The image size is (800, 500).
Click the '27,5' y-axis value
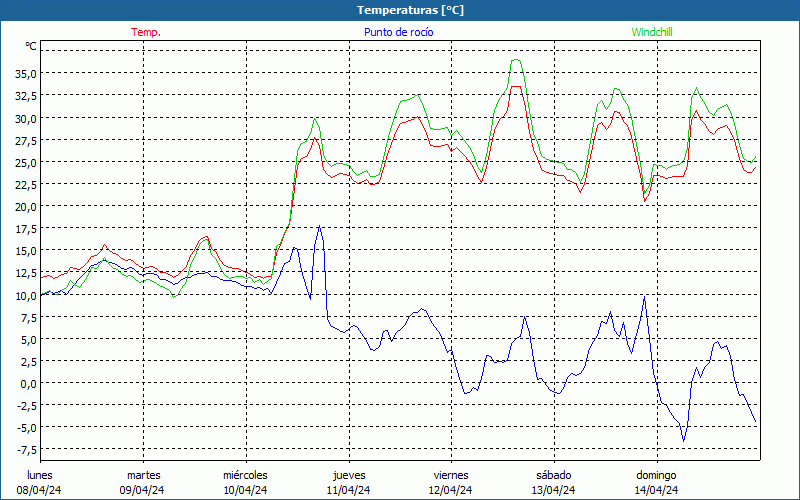coord(25,140)
